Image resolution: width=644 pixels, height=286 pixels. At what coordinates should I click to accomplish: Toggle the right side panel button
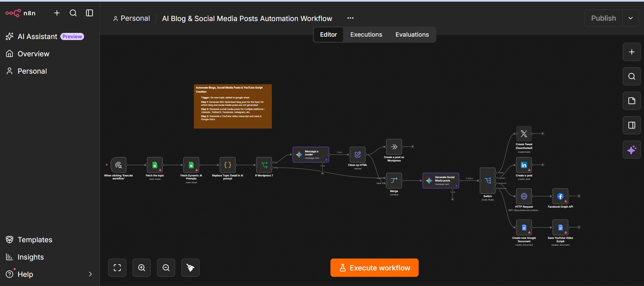pos(632,125)
